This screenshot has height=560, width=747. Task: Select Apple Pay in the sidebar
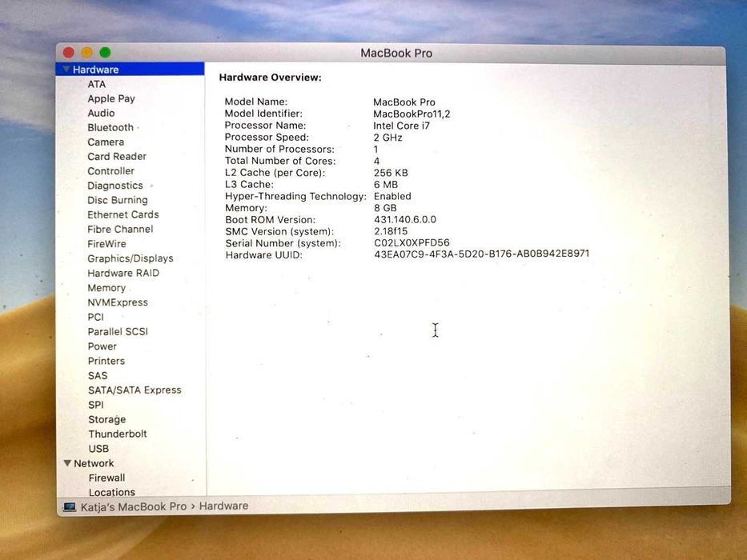(111, 98)
